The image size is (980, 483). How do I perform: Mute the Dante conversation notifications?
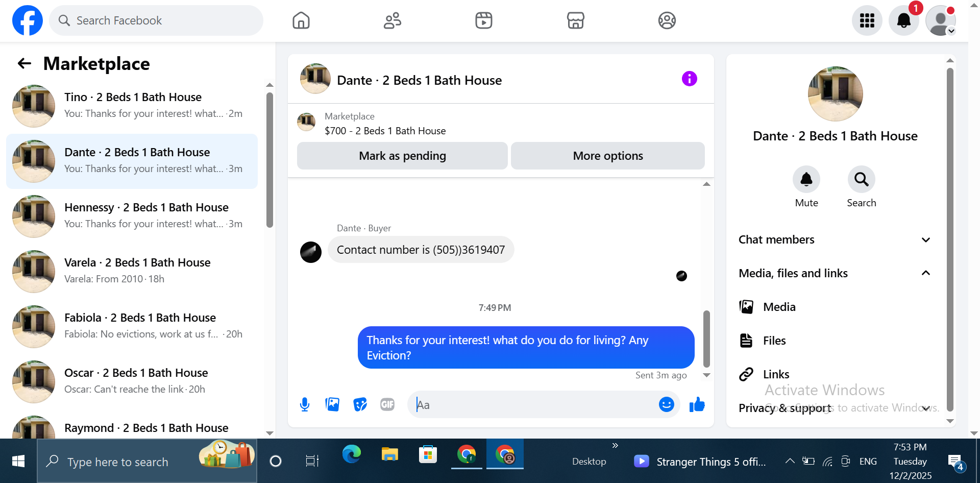click(806, 179)
